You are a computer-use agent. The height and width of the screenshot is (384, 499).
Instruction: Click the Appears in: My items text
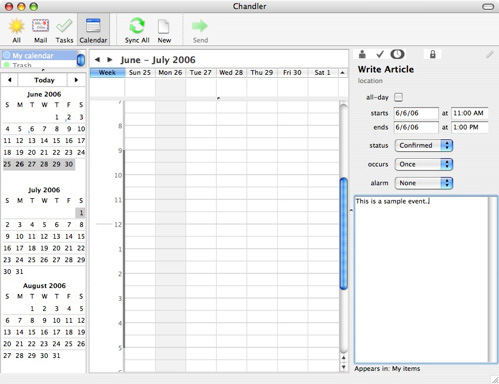pos(387,368)
